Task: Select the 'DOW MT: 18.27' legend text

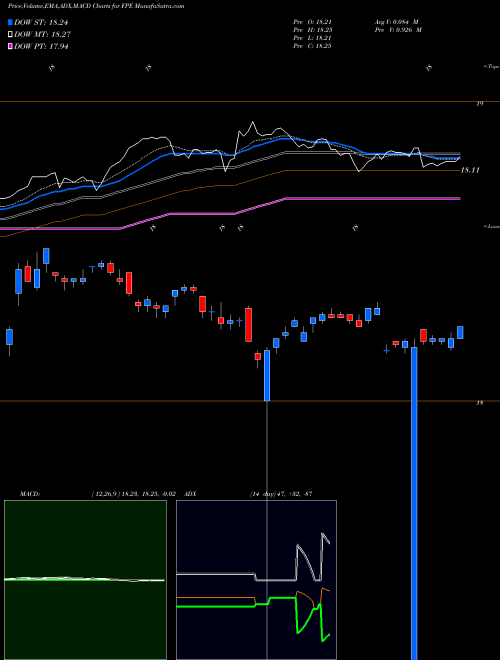Action: pos(42,35)
